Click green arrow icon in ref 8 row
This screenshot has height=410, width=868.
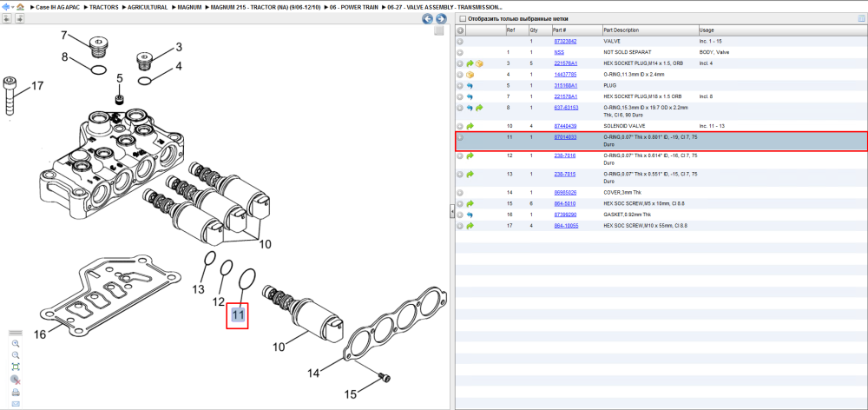[x=479, y=108]
